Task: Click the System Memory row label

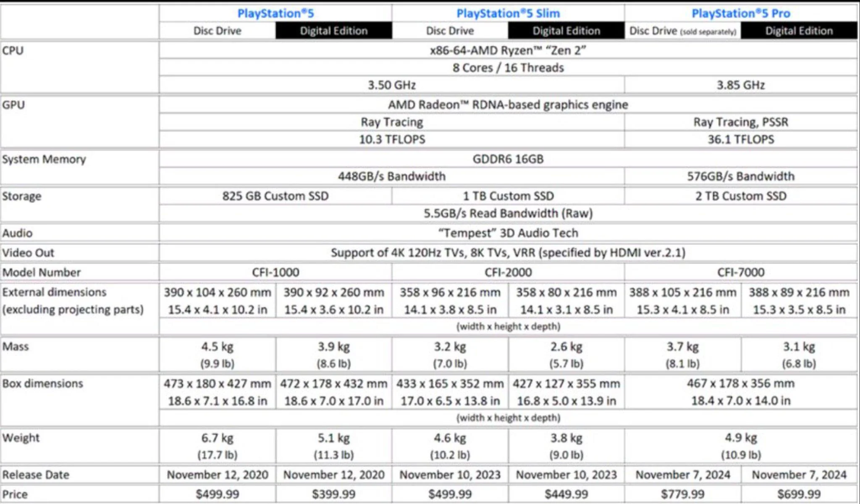Action: pyautogui.click(x=43, y=159)
